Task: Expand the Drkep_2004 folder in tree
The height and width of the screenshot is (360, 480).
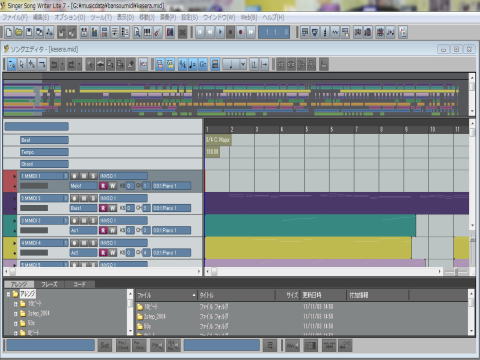Action: pyautogui.click(x=15, y=314)
